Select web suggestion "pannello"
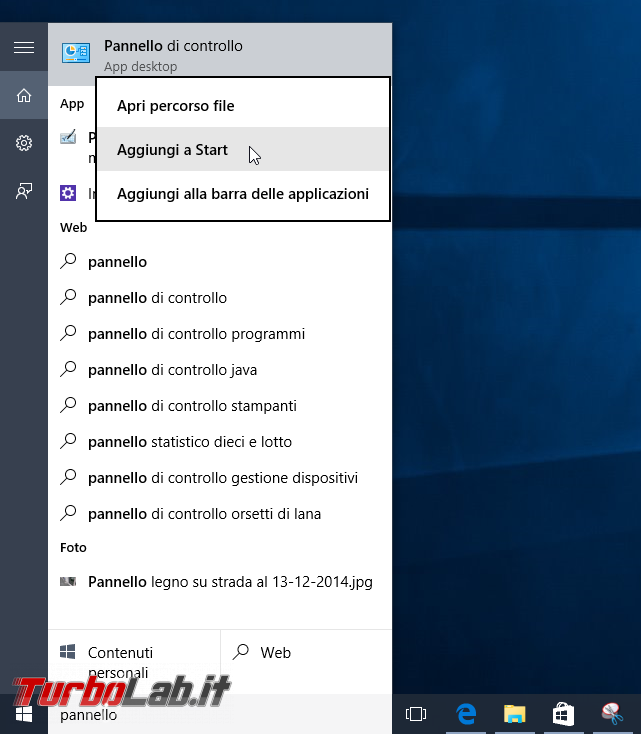Image resolution: width=641 pixels, height=734 pixels. pyautogui.click(x=220, y=262)
